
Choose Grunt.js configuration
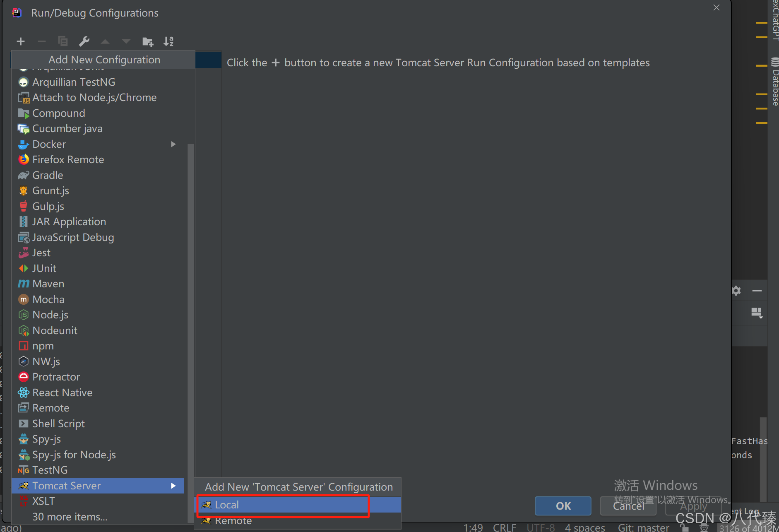click(98, 190)
